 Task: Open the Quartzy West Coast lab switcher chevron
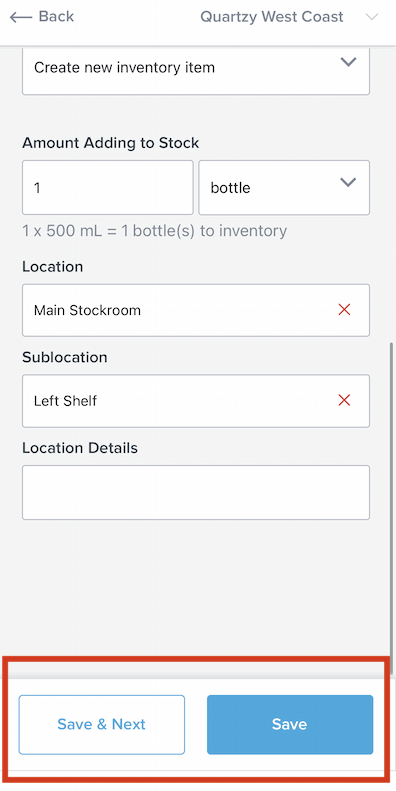(372, 17)
